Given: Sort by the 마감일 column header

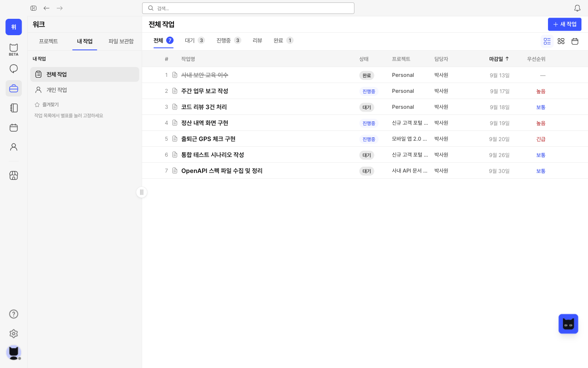Looking at the screenshot, I should (x=499, y=59).
